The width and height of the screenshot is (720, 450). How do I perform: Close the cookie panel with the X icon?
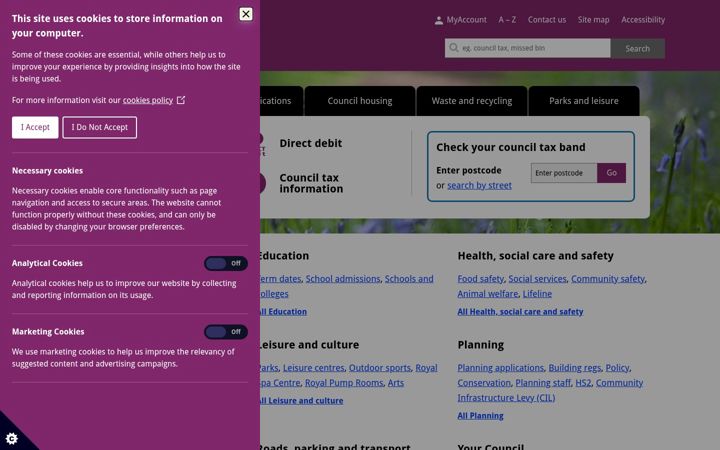[246, 14]
